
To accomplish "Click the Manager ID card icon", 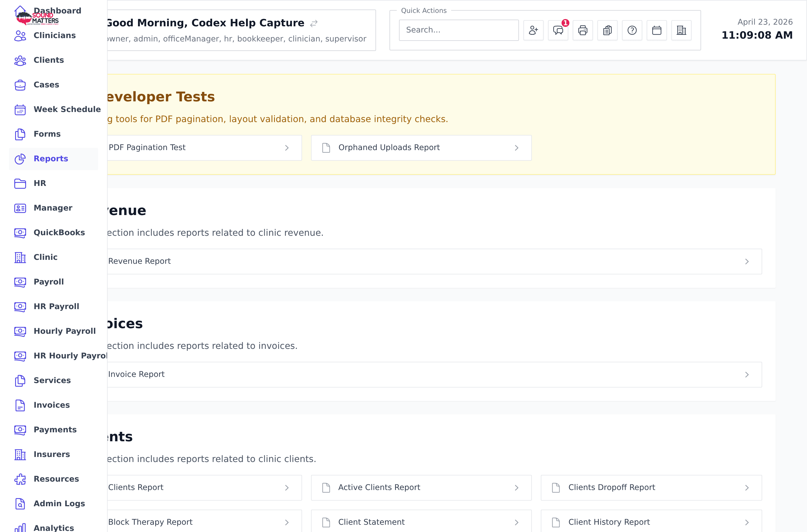I will [20, 208].
